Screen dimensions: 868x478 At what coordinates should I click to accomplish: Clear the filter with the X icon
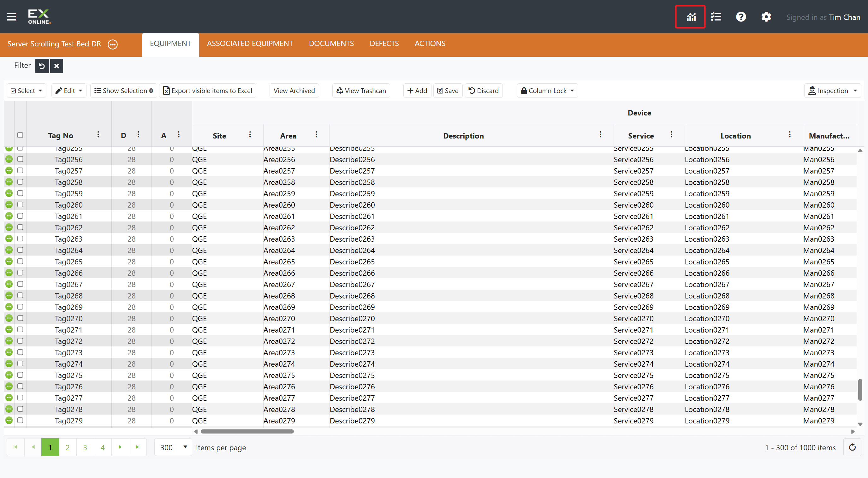pyautogui.click(x=56, y=66)
